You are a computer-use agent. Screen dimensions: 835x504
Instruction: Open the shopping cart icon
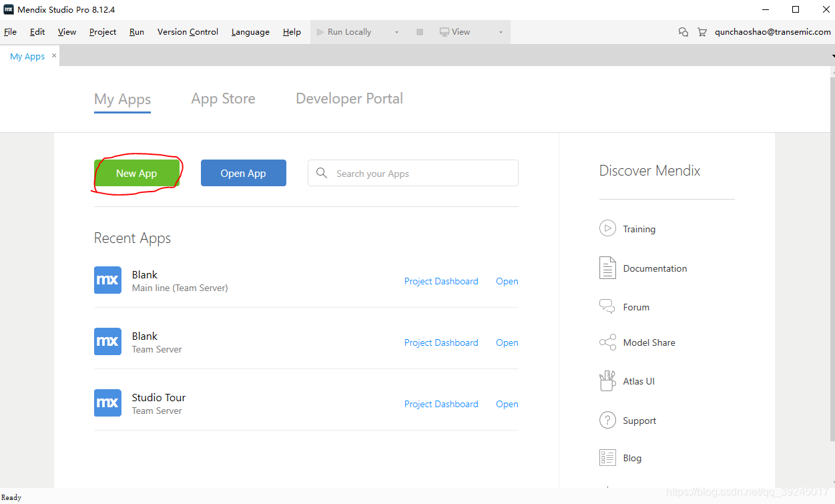(702, 31)
